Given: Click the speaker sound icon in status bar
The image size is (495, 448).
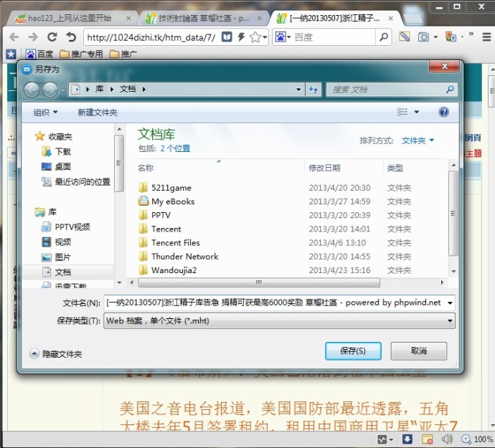Looking at the screenshot, I should pos(447,439).
